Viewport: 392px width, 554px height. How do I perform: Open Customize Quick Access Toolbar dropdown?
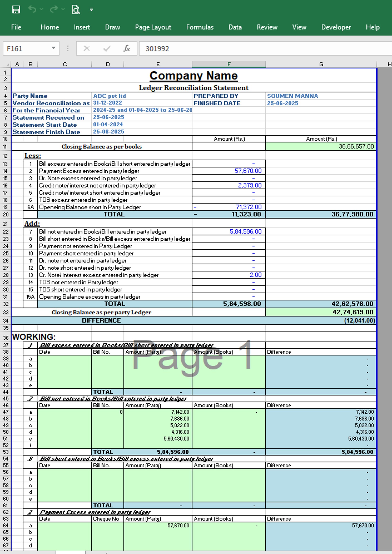91,10
